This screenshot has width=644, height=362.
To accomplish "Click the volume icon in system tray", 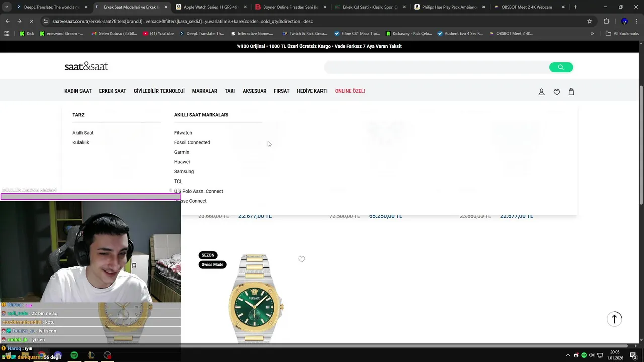I will [592, 355].
